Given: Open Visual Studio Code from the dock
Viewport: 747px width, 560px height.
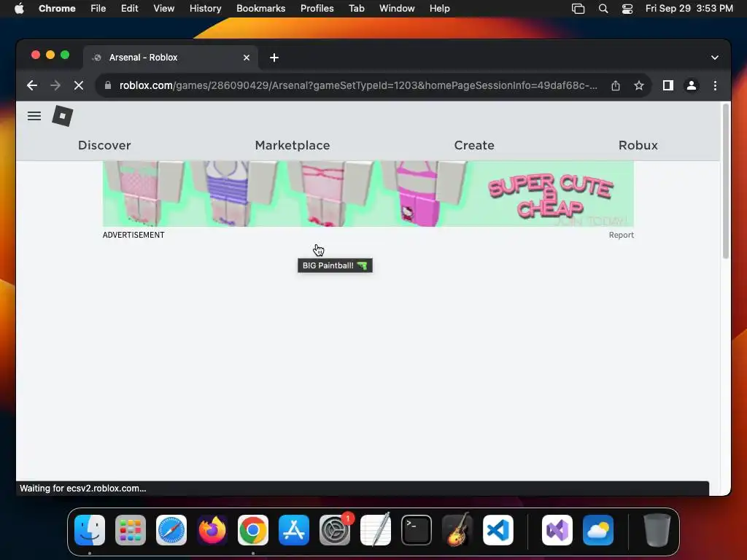Looking at the screenshot, I should 498,530.
